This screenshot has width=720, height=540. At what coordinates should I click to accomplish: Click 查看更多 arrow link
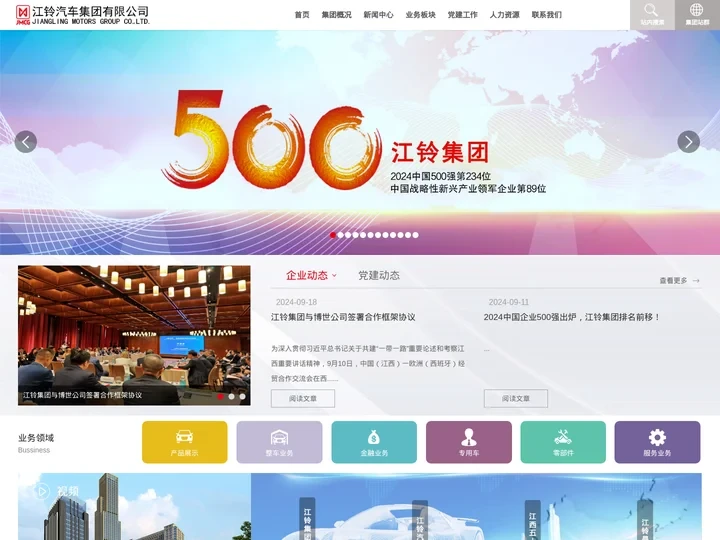(x=680, y=281)
